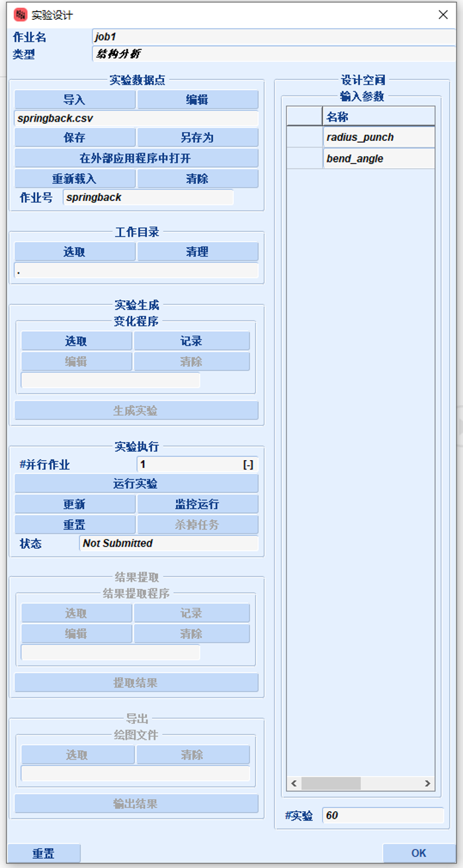
Task: Click the 编辑 button under 实验数据点
Action: (x=197, y=100)
